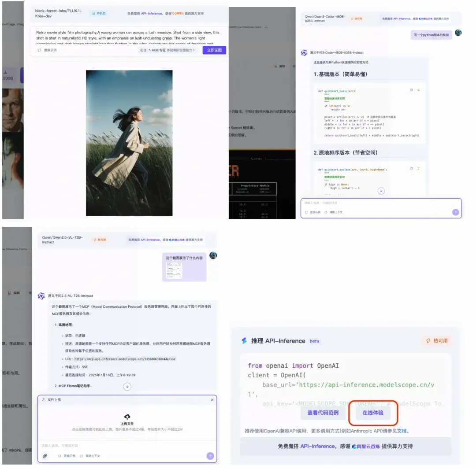The width and height of the screenshot is (476, 469).
Task: Click the 热可用 badge on the API-Inference card
Action: [x=437, y=341]
